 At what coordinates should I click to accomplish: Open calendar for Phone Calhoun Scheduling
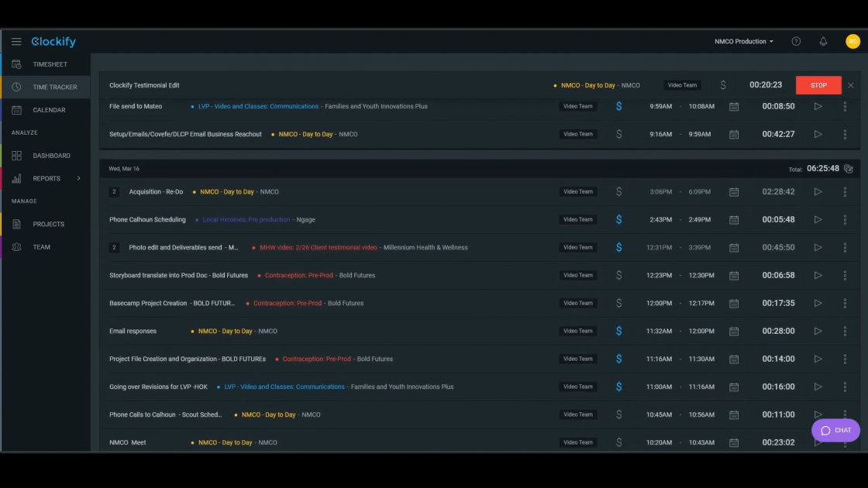(x=734, y=220)
